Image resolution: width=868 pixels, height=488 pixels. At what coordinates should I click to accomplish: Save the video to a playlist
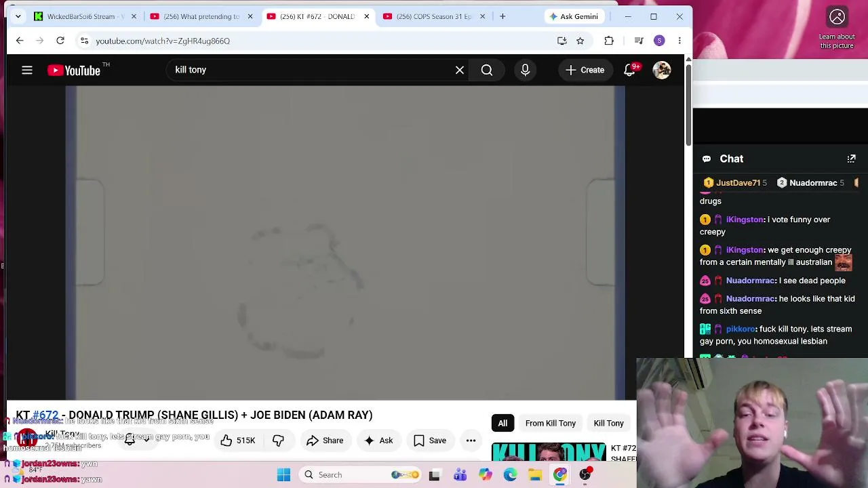click(x=430, y=441)
